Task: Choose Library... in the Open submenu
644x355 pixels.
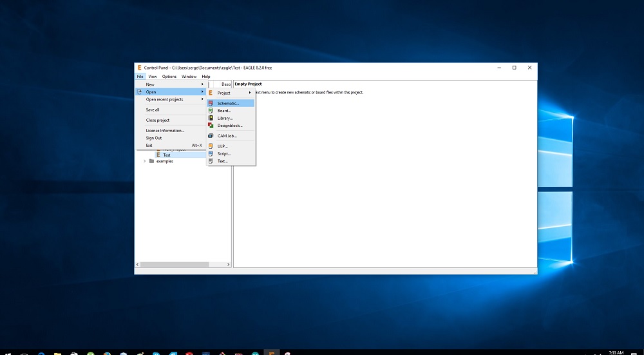Action: [x=231, y=118]
